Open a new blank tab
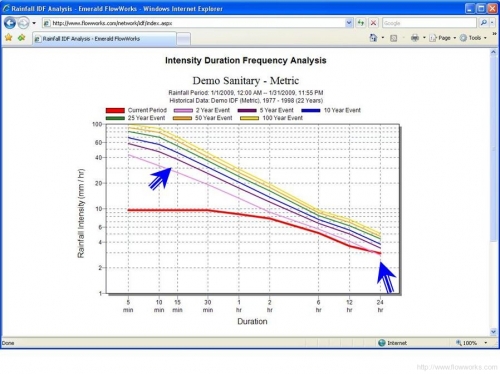 tap(183, 39)
